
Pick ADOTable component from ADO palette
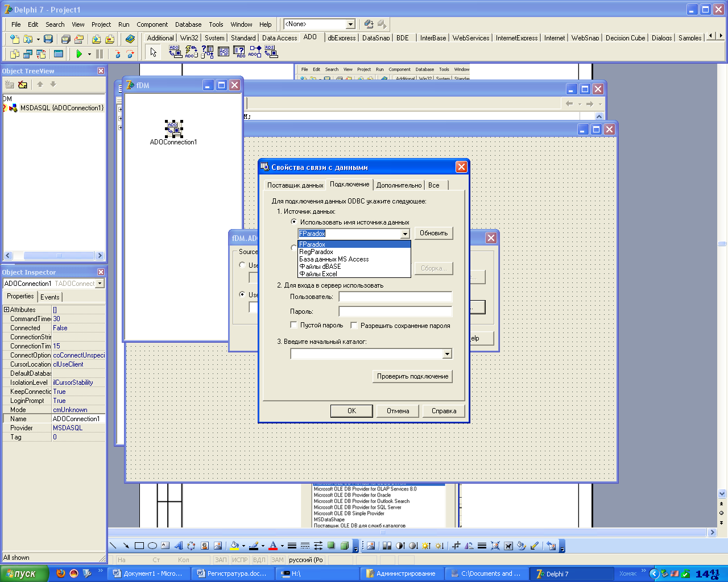(x=223, y=52)
